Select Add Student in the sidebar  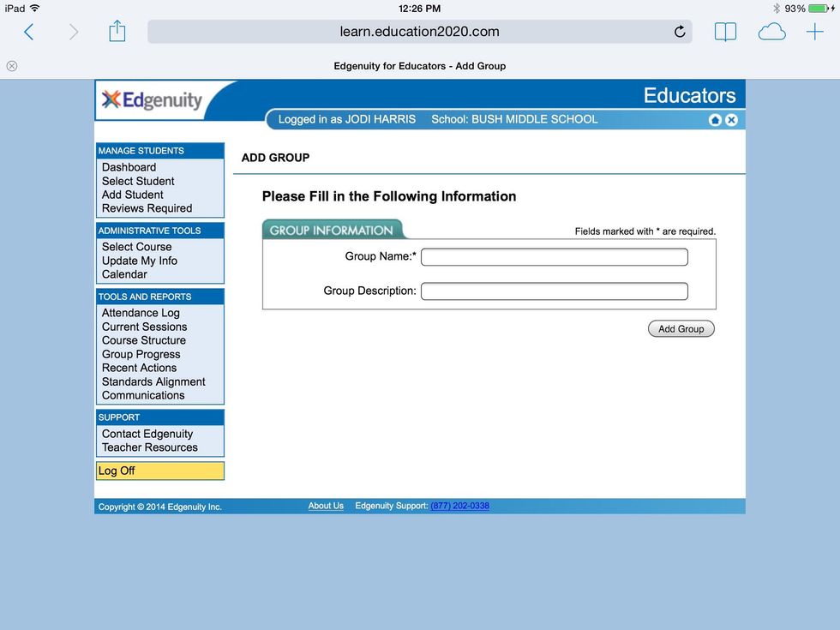click(x=132, y=195)
